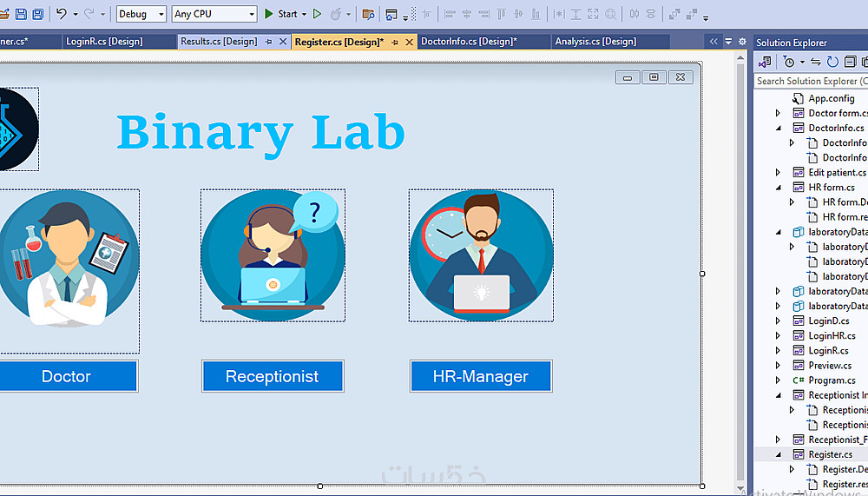This screenshot has width=868, height=496.
Task: Click Sync with Active Document arrows icon
Action: (815, 62)
